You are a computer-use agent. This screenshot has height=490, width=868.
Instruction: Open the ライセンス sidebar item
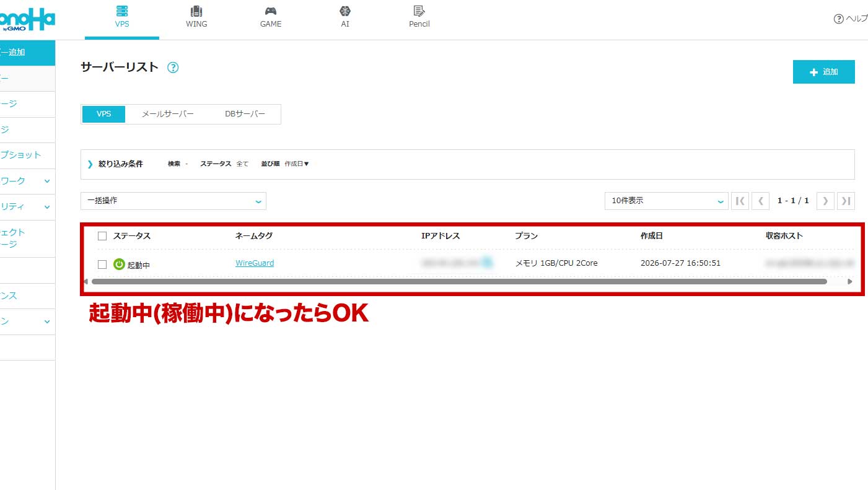coord(27,296)
